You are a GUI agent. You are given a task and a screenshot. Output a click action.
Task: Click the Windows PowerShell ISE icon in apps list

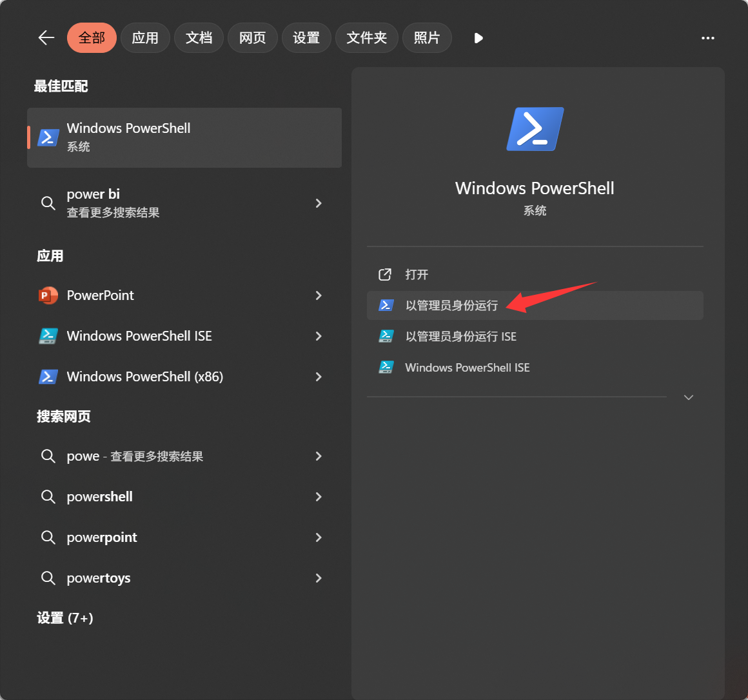pyautogui.click(x=48, y=336)
